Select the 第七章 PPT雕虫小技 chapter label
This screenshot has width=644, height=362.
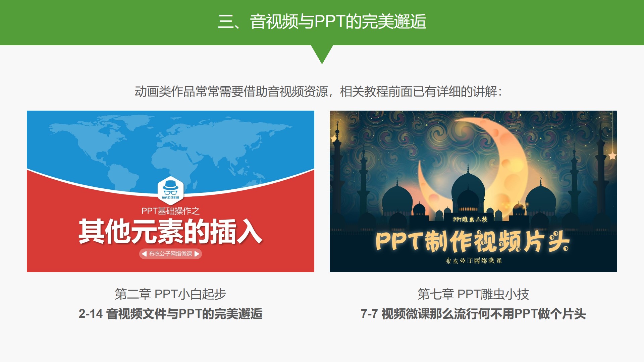[x=473, y=294]
